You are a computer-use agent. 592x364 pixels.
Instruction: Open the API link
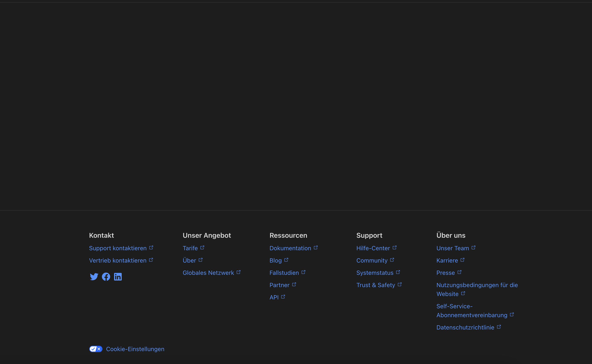pyautogui.click(x=274, y=297)
